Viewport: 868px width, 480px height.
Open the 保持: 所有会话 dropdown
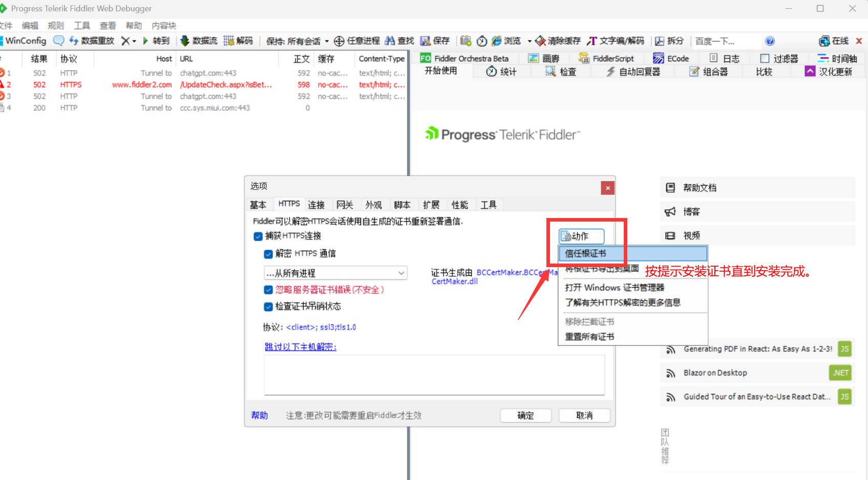point(298,41)
